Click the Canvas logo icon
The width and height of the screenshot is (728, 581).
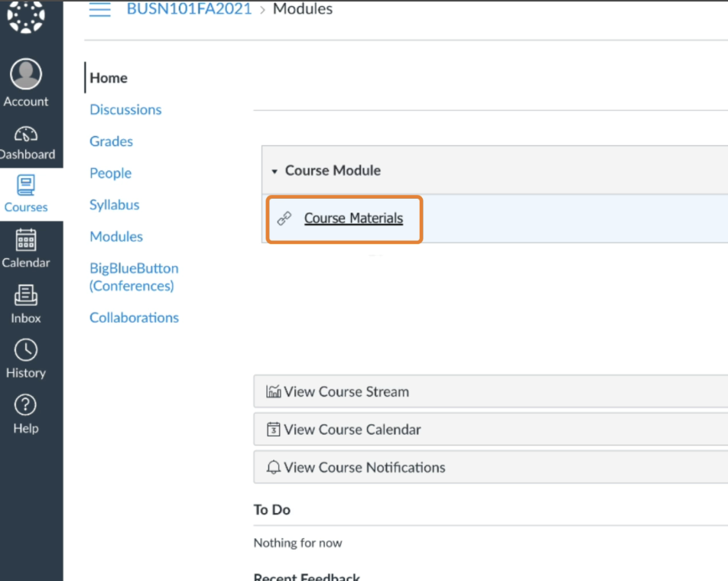[x=26, y=17]
